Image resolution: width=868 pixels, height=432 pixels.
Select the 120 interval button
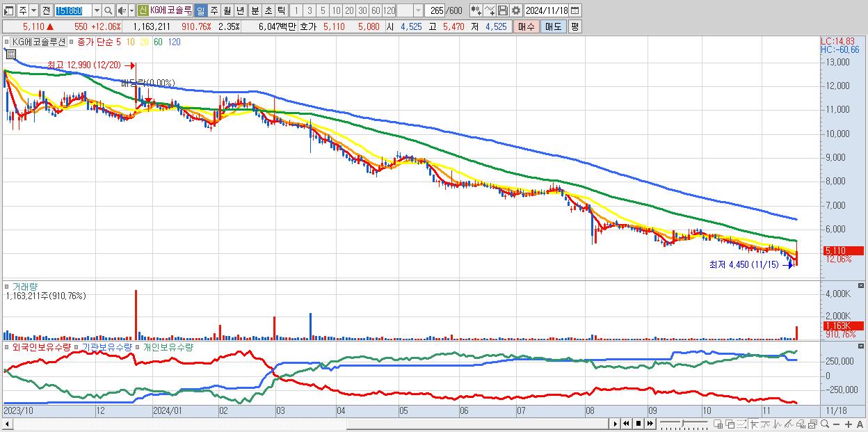(389, 10)
